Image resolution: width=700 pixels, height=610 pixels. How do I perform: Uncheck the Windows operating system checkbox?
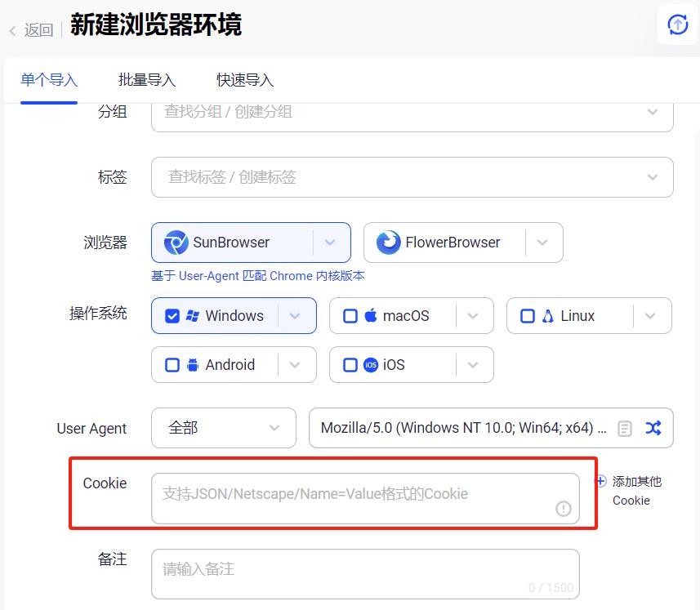click(172, 316)
